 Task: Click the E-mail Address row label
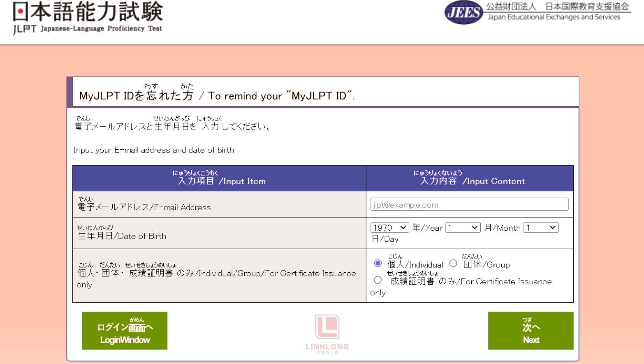click(144, 207)
